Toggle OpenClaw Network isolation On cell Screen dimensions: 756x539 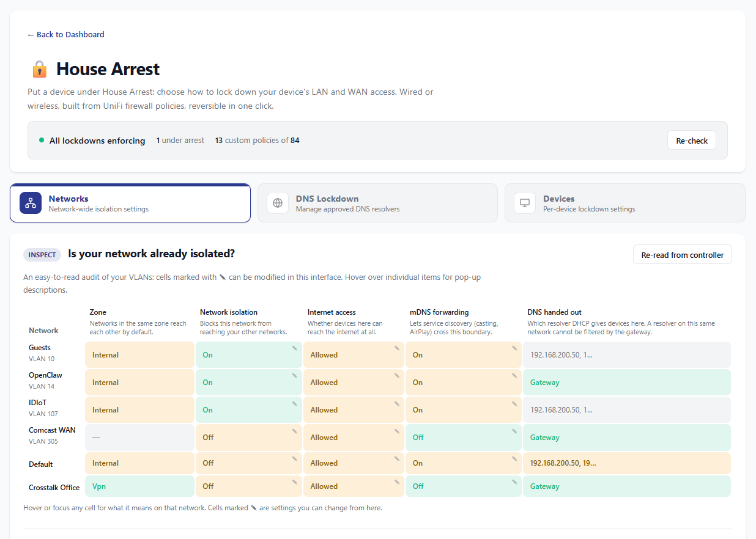(248, 382)
